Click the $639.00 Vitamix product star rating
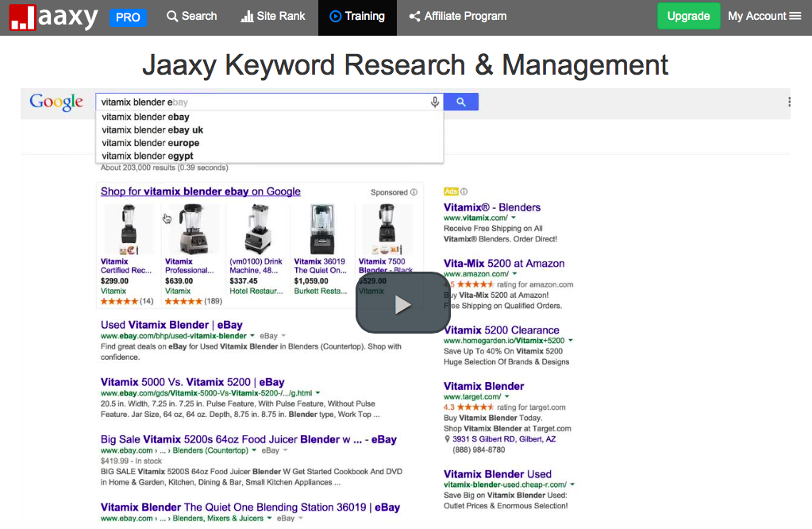 [x=183, y=301]
